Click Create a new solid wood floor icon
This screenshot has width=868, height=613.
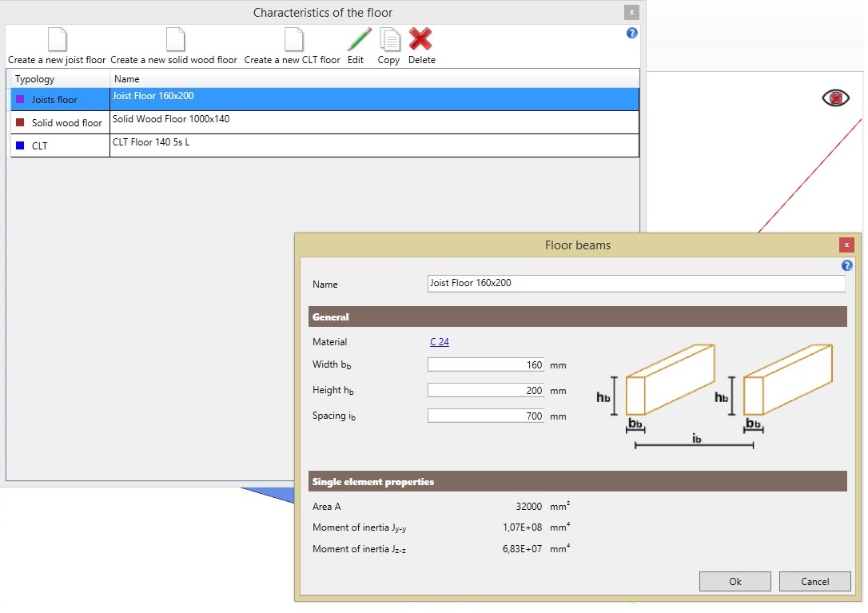point(175,39)
